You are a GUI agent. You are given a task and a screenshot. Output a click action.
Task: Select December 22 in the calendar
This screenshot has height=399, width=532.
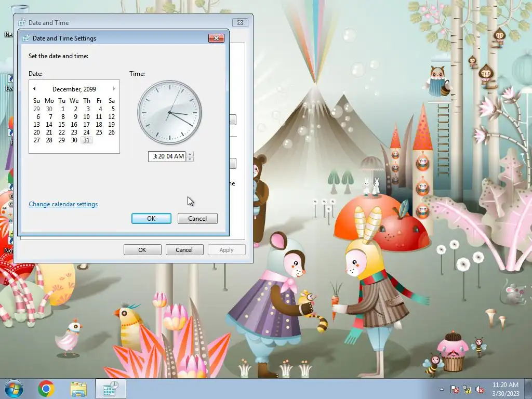61,132
